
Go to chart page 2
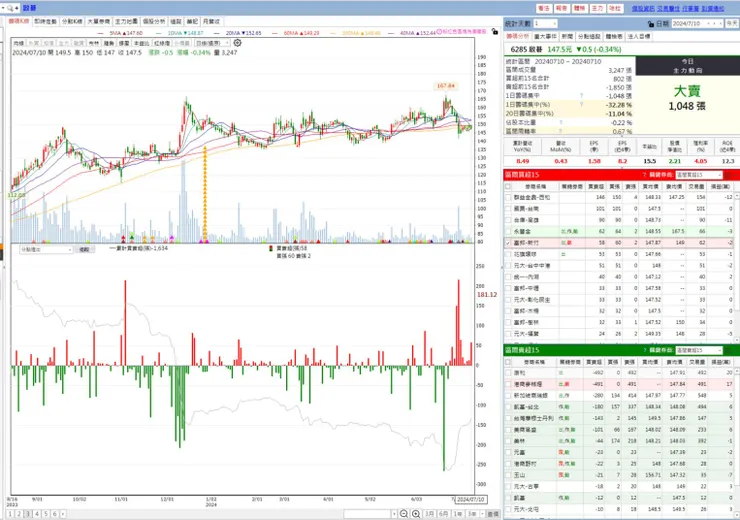tap(19, 514)
